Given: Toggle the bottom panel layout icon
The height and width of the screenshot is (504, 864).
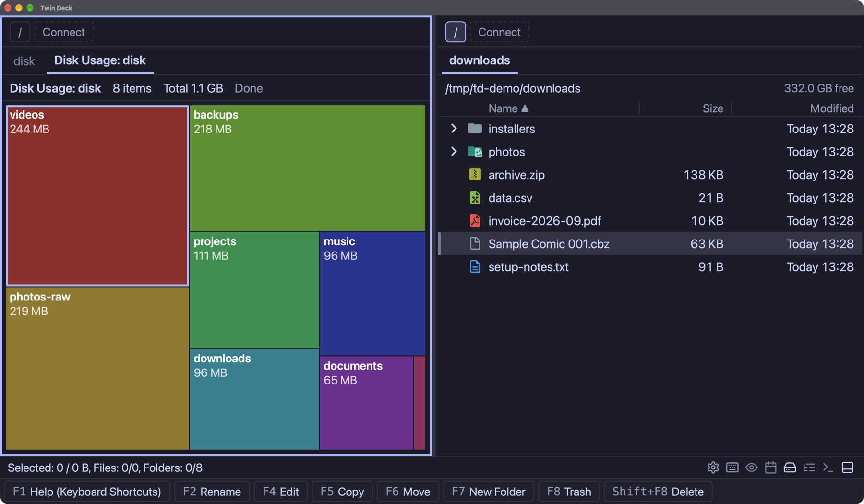Looking at the screenshot, I should pos(847,468).
